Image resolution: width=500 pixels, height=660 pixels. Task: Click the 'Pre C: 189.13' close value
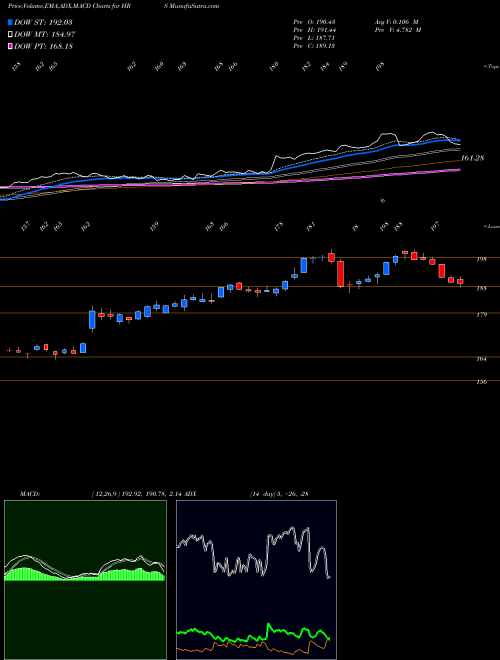[x=314, y=46]
